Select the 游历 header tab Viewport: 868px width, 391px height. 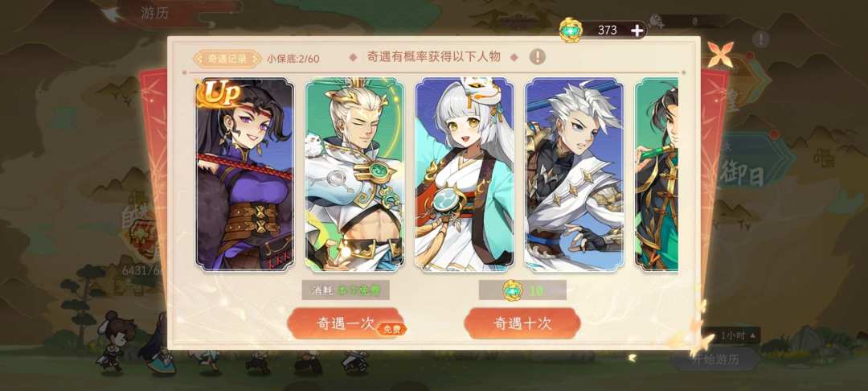click(154, 14)
